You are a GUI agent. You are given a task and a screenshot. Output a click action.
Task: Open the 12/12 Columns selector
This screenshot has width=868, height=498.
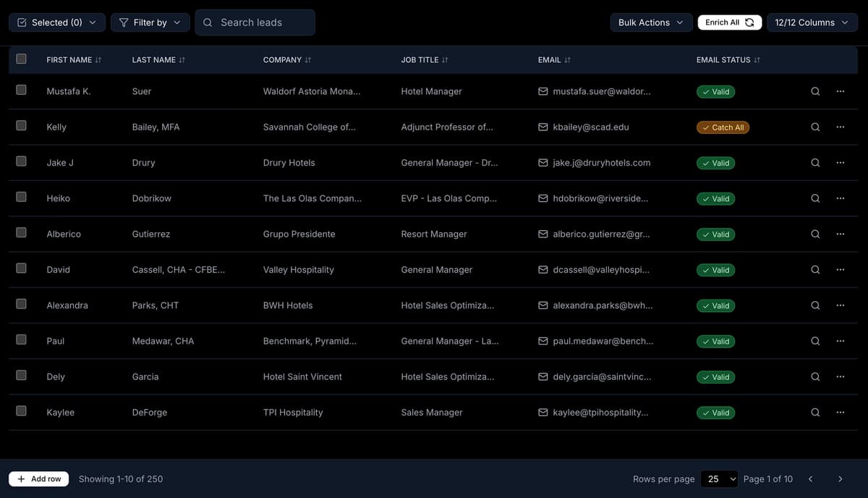tap(812, 22)
